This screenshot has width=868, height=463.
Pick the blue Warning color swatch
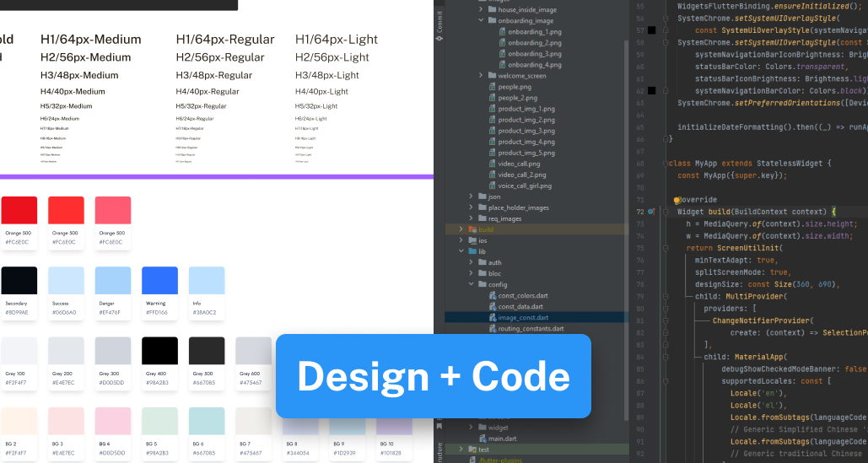point(159,280)
